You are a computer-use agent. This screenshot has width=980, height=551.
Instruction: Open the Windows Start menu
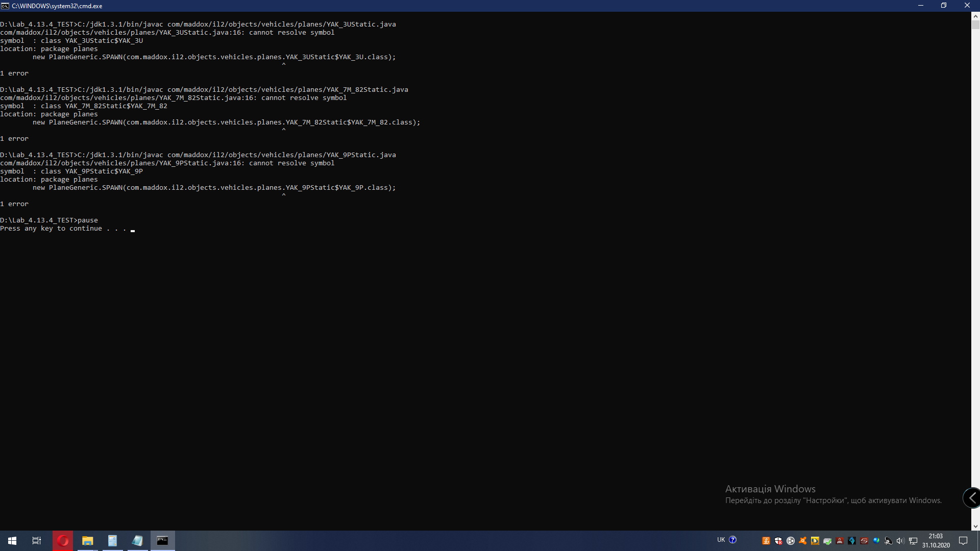pyautogui.click(x=12, y=541)
